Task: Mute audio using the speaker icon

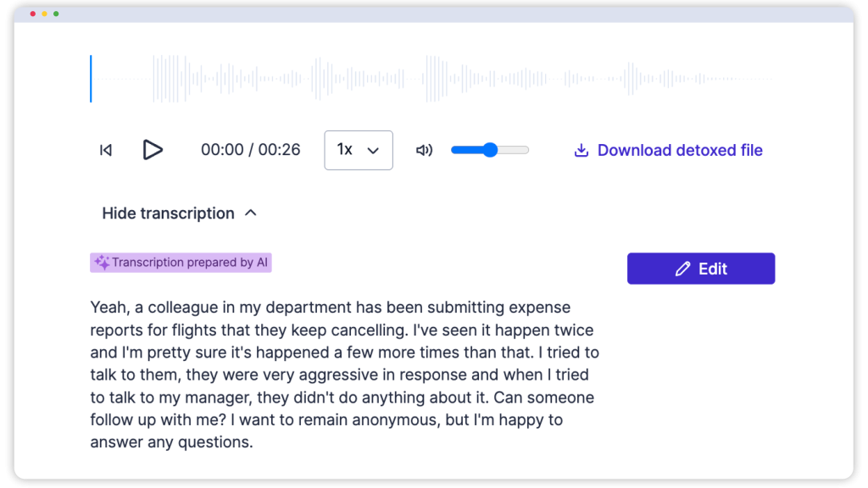Action: click(424, 150)
